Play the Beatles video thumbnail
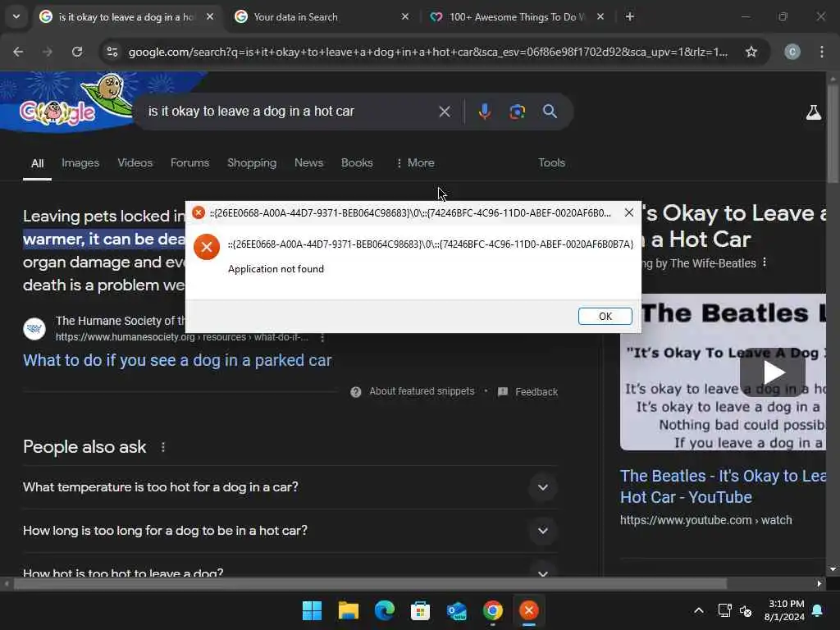 (x=772, y=372)
